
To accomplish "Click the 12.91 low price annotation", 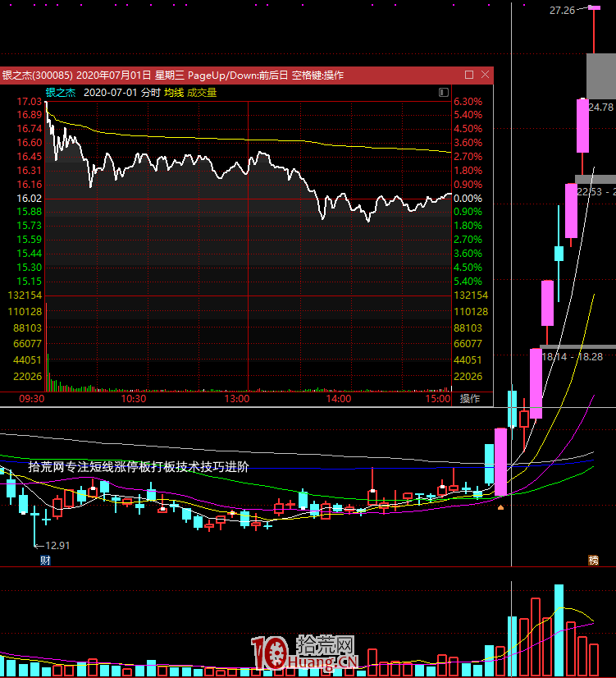I will [57, 546].
